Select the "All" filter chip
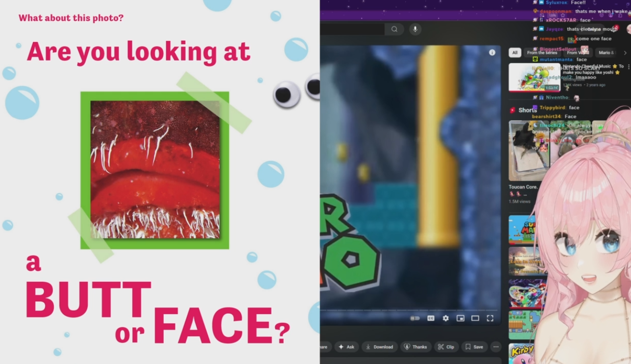This screenshot has height=364, width=631. (x=514, y=53)
